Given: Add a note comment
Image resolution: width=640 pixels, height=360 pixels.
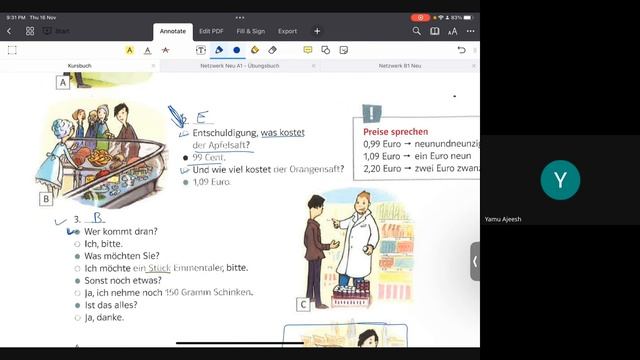Looking at the screenshot, I should click(x=308, y=50).
